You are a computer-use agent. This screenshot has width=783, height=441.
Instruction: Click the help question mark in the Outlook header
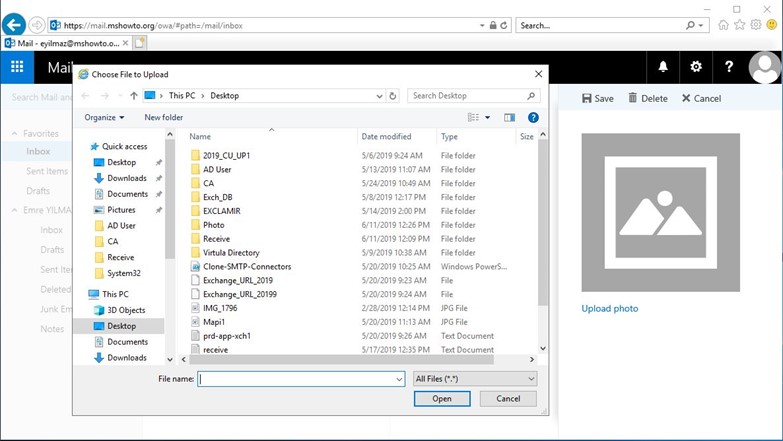pos(730,67)
